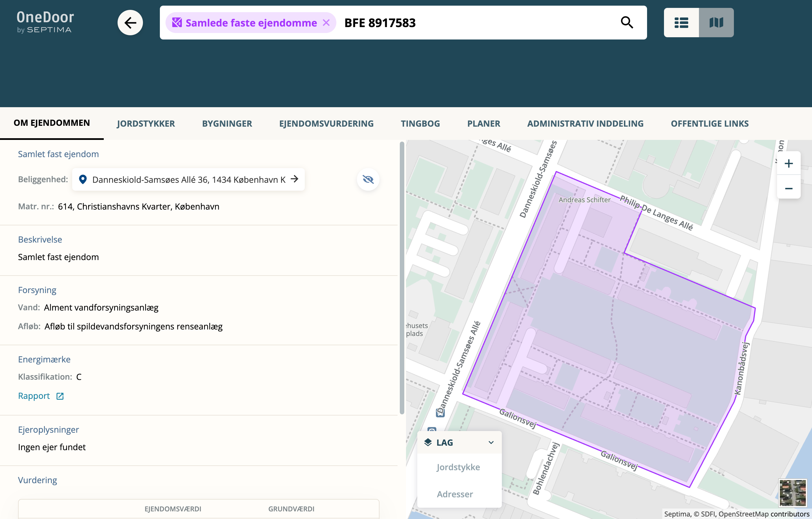Zoom out on the map

coord(788,188)
